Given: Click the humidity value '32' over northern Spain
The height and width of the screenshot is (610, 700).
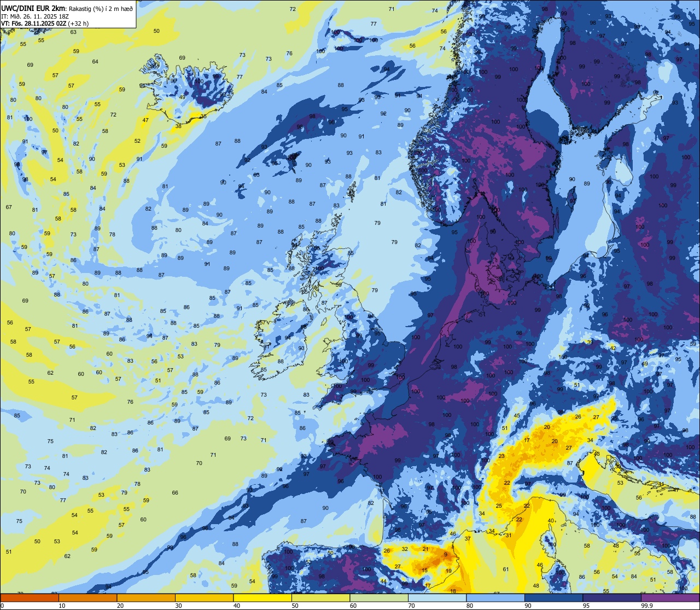Looking at the screenshot, I should (405, 549).
